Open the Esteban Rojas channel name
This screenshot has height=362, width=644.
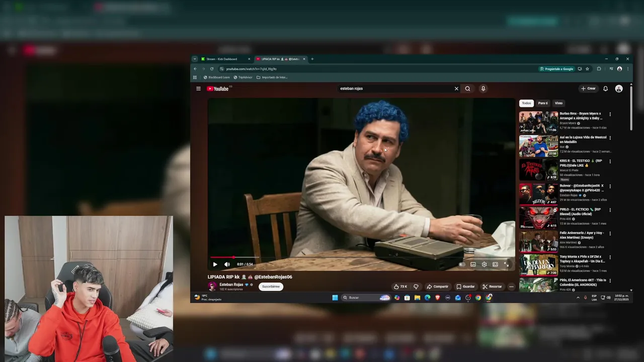(231, 285)
